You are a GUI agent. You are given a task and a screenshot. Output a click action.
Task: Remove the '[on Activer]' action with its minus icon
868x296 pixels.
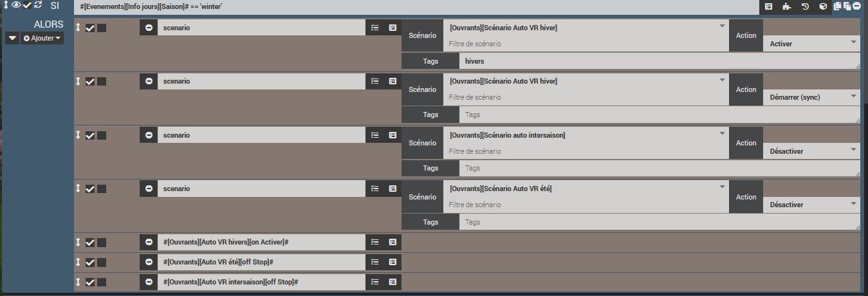[149, 242]
